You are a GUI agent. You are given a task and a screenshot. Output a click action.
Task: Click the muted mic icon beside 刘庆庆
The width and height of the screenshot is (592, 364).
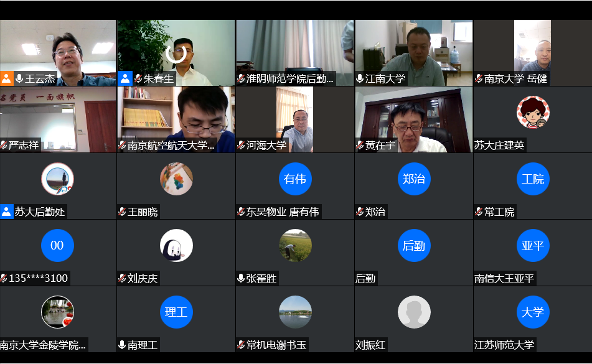(122, 278)
